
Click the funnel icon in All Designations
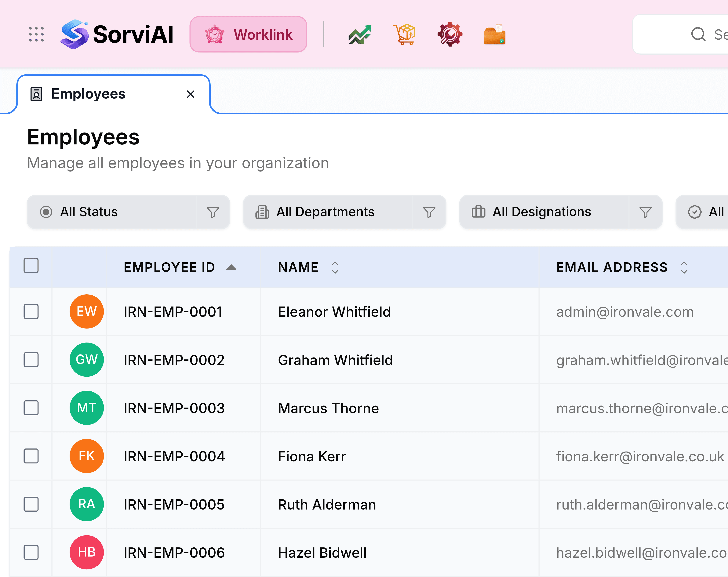point(645,212)
